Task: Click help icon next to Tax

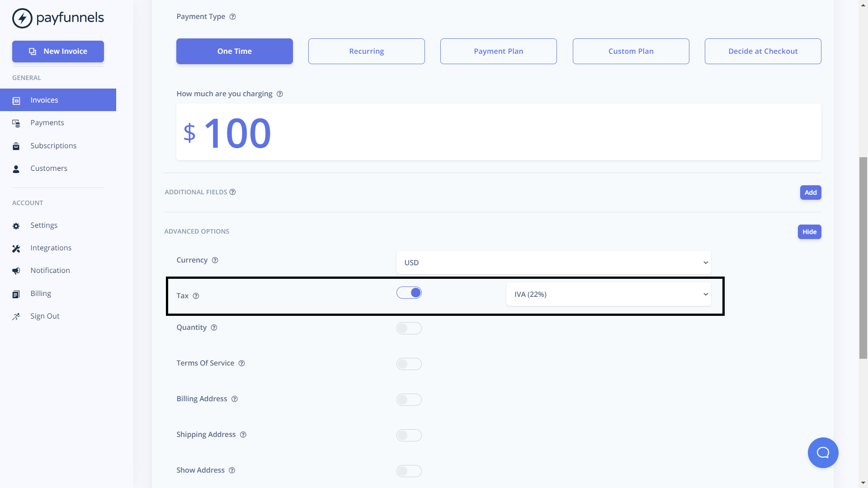Action: pyautogui.click(x=196, y=296)
